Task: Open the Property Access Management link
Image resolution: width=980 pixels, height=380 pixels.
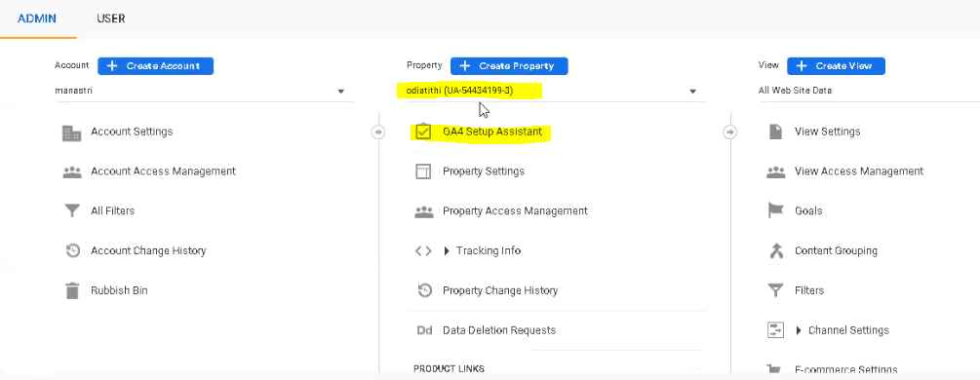Action: (x=515, y=211)
